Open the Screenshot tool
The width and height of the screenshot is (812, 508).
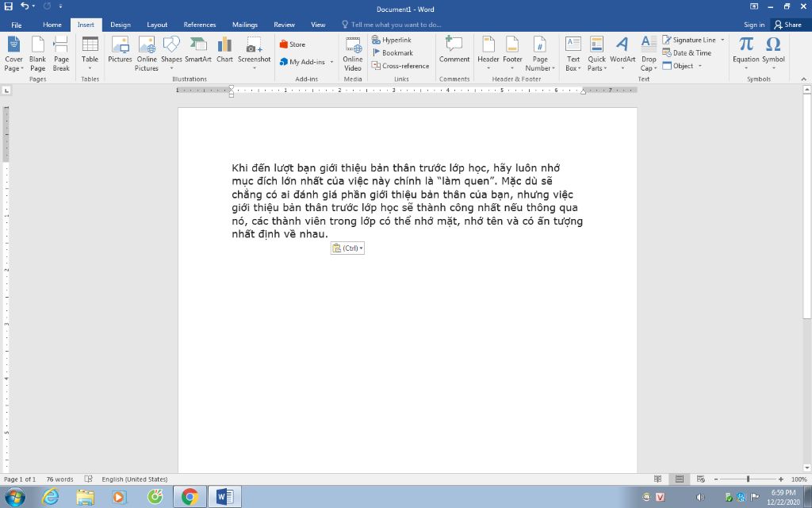click(254, 54)
